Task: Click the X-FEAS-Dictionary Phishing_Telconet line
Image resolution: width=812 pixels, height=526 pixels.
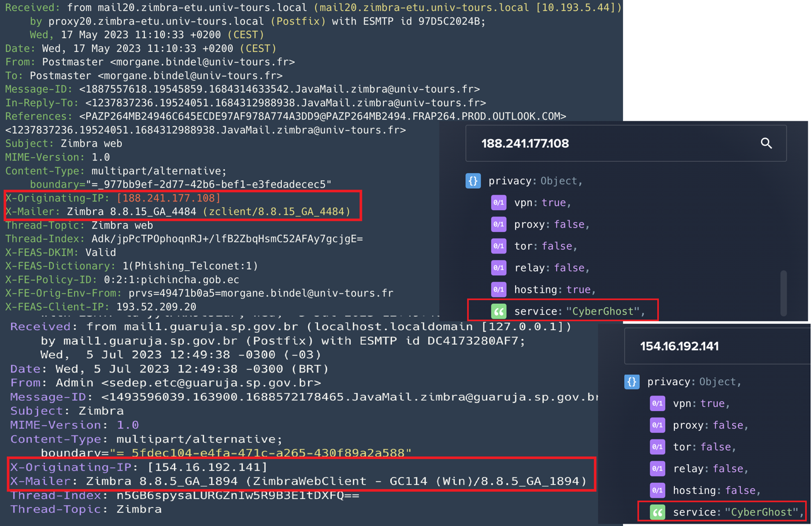Action: pos(132,266)
